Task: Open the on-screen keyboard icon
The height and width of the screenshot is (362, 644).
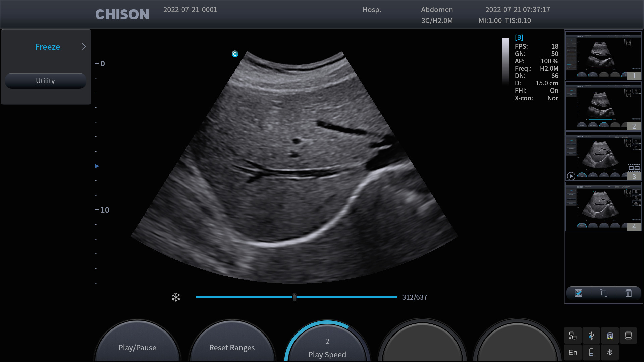Action: tap(628, 336)
